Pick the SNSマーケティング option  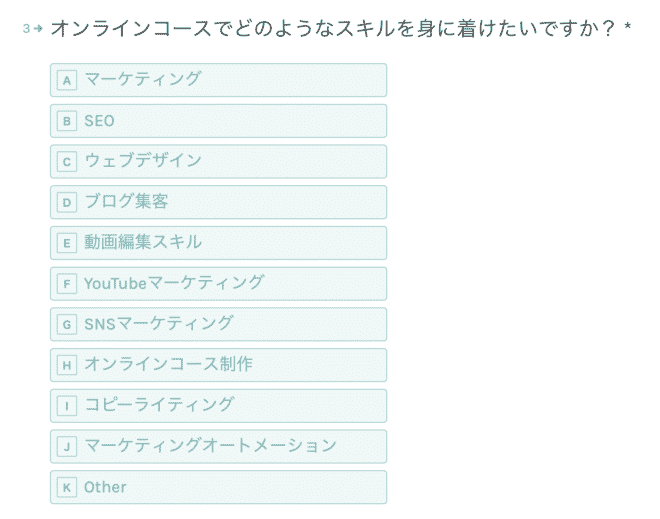(218, 324)
